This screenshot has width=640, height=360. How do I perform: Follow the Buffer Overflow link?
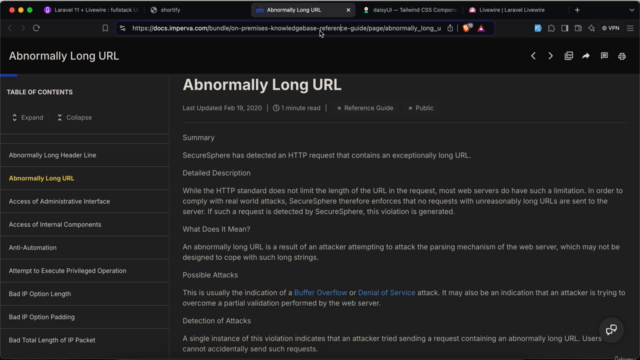point(320,293)
